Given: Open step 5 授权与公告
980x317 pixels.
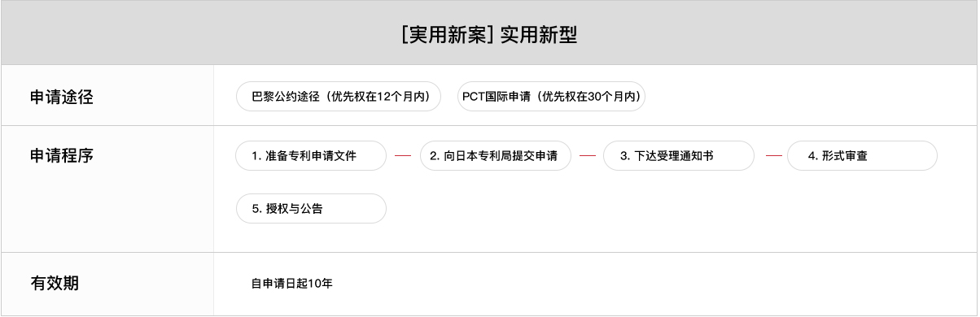Looking at the screenshot, I should (311, 208).
